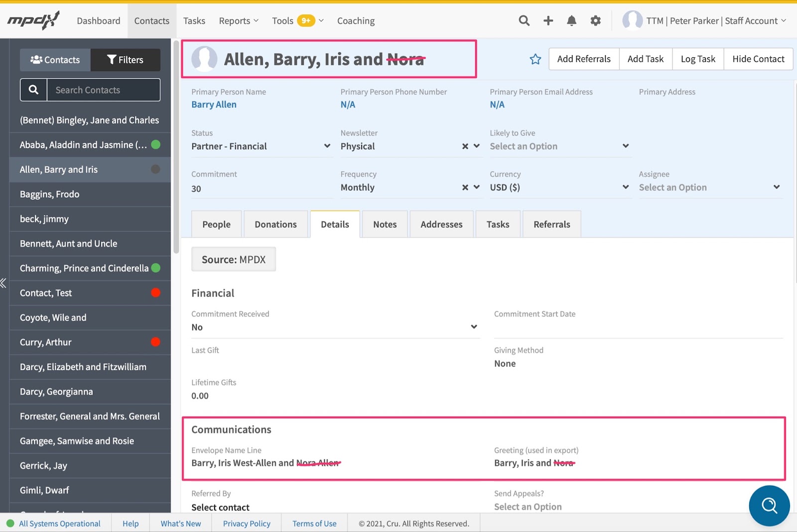797x532 pixels.
Task: Open the contact Tasks tab
Action: tap(498, 224)
